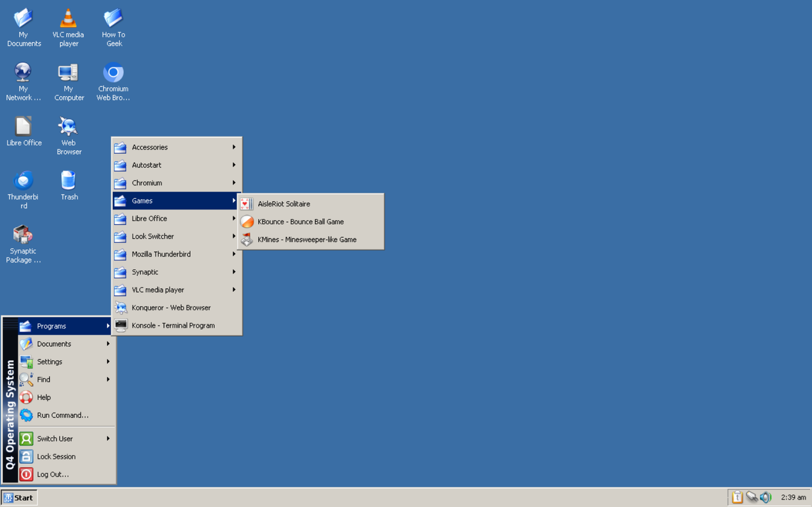The width and height of the screenshot is (812, 507).
Task: Select the Synaptic Package Manager desktop icon
Action: click(23, 244)
